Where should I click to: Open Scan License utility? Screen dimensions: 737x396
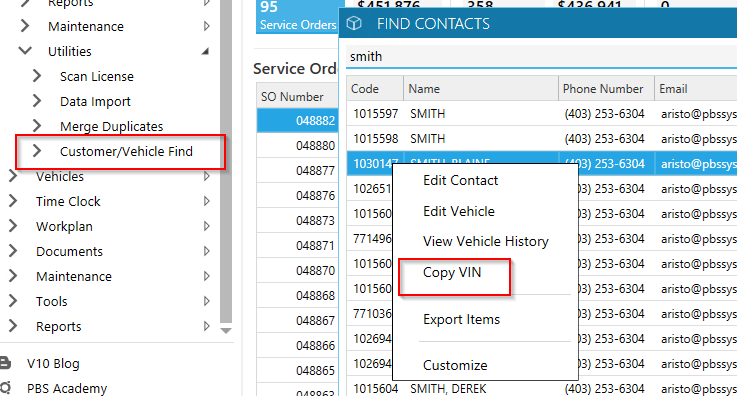tap(97, 76)
